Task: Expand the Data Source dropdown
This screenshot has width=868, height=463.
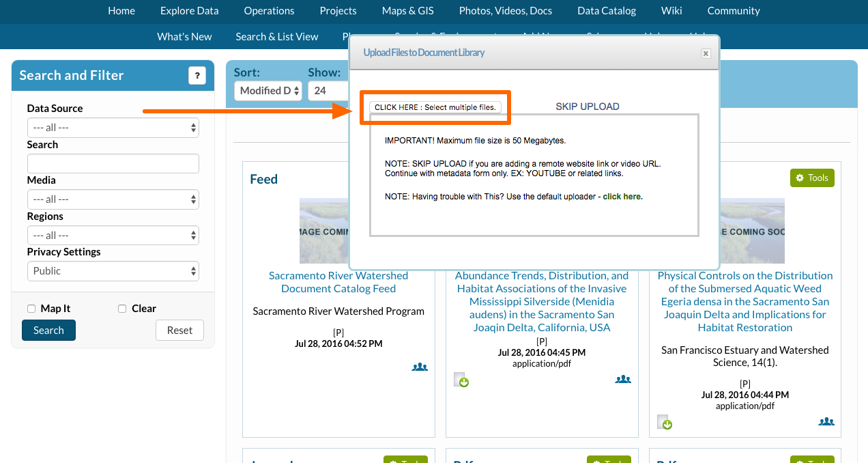Action: point(113,128)
